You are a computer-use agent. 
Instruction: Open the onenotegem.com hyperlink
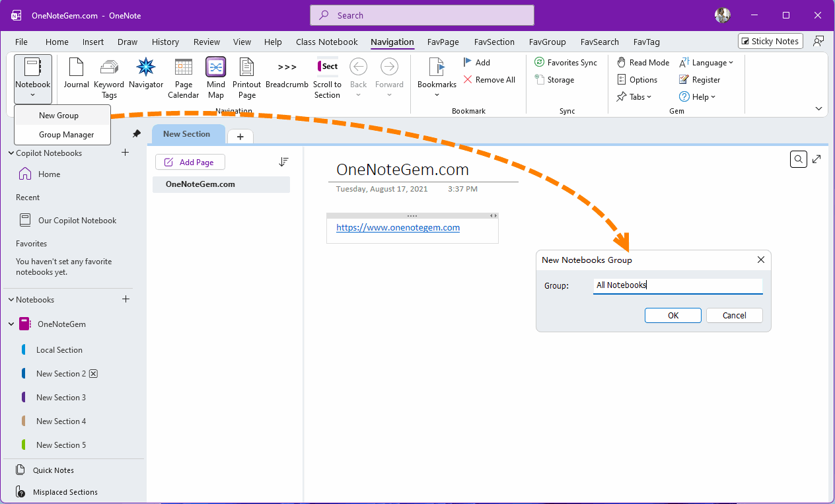[x=398, y=227]
